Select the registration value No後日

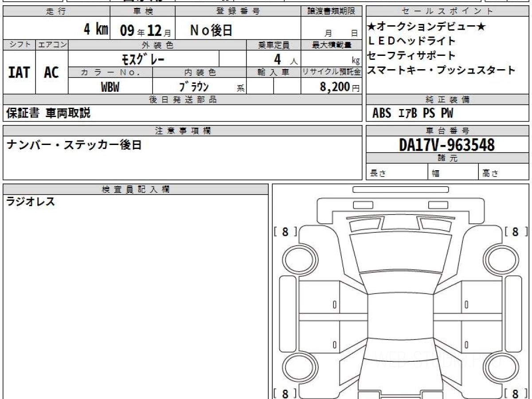tap(211, 30)
